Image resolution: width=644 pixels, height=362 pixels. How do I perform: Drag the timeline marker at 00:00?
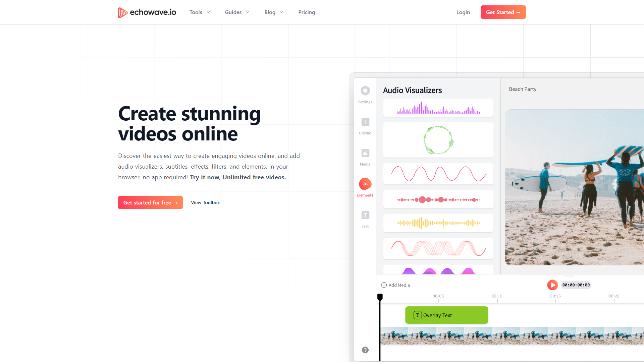click(x=380, y=297)
